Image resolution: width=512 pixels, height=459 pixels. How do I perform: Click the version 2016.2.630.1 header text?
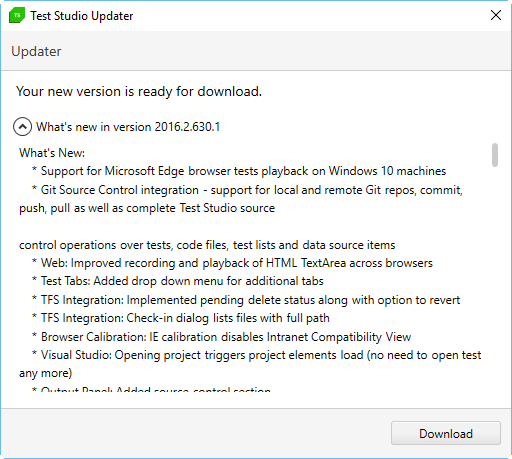pyautogui.click(x=128, y=127)
